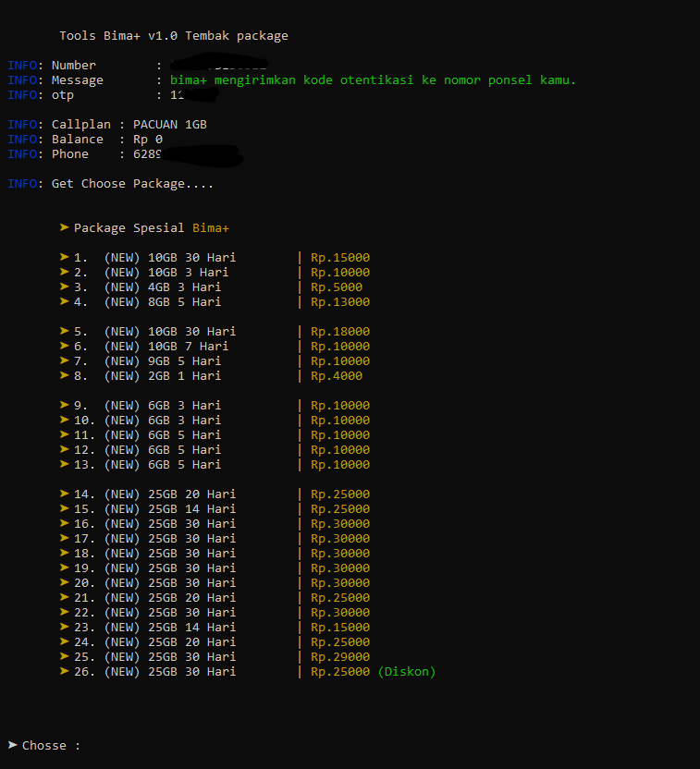The width and height of the screenshot is (700, 769).
Task: Select package 16 row '25GB 30 Hari'
Action: tap(215, 524)
